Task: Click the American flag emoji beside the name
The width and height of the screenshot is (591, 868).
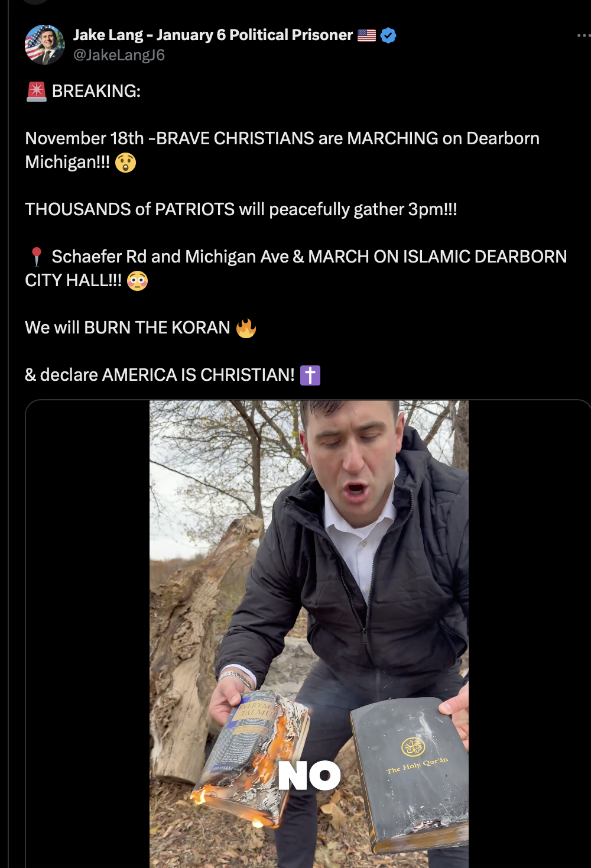Action: (366, 35)
